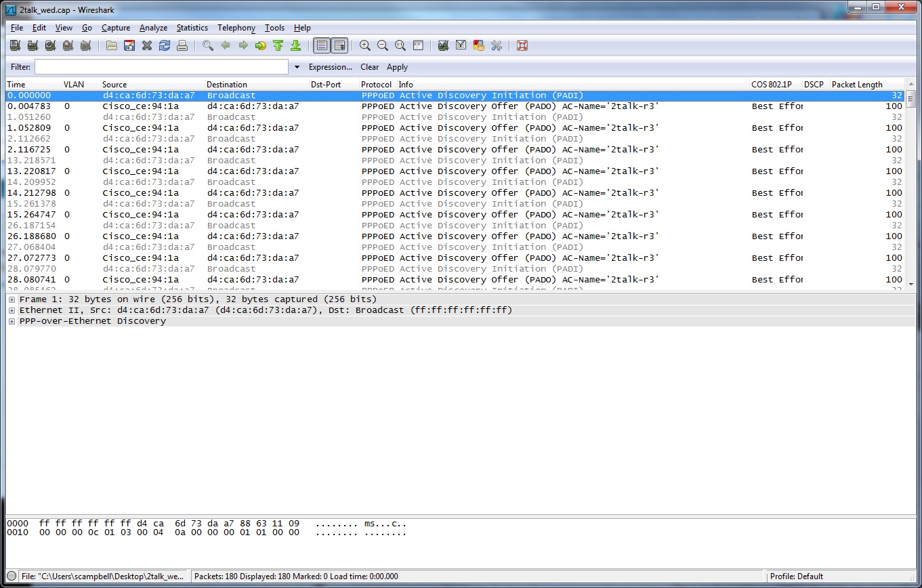The width and height of the screenshot is (922, 588).
Task: Expand the PPP-over-Ethernet Discovery section
Action: (x=12, y=320)
